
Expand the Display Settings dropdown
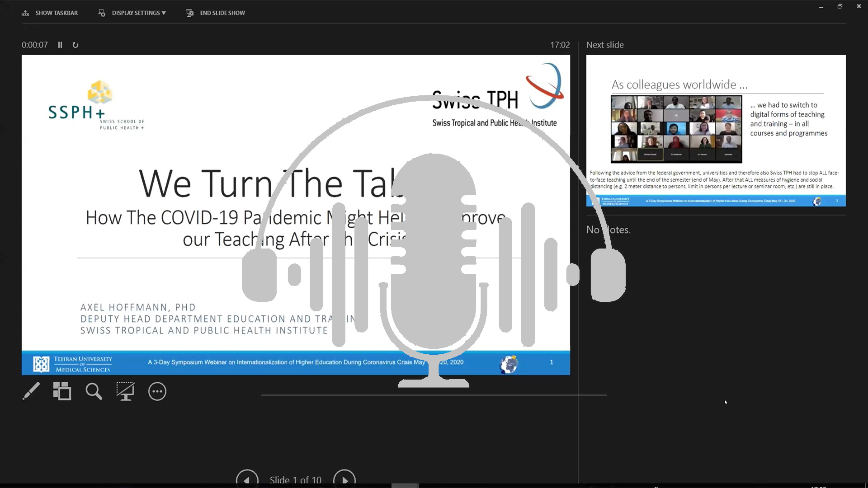(139, 13)
